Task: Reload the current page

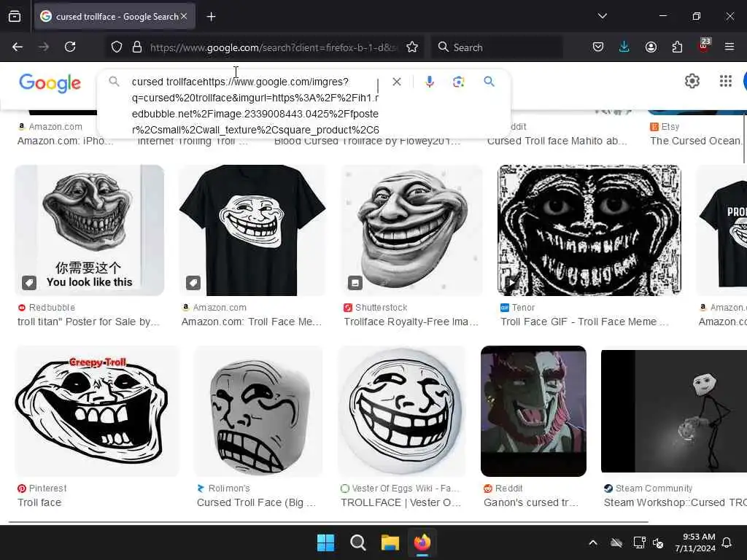Action: point(70,47)
